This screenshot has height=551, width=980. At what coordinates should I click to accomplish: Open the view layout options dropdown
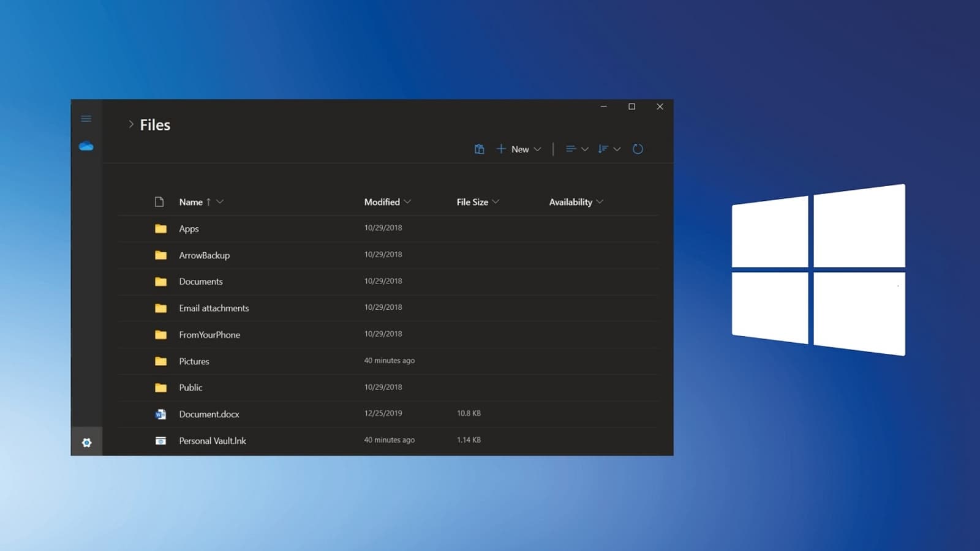point(577,149)
